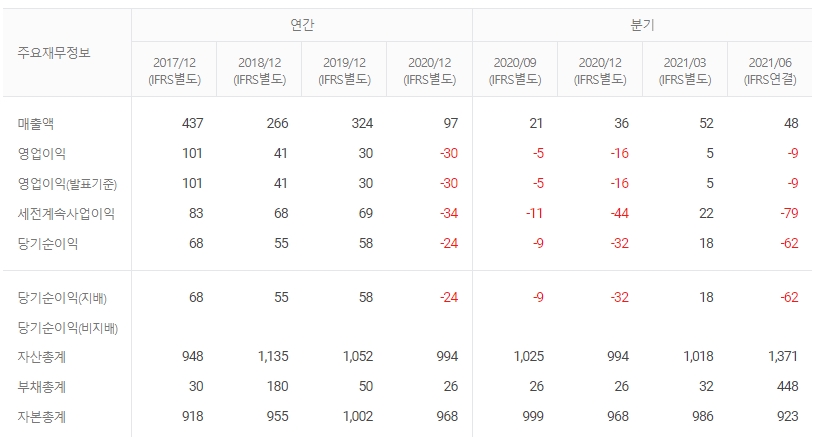The height and width of the screenshot is (437, 816).
Task: Click 자본총계 value 999 for 2020/09
Action: 533,416
